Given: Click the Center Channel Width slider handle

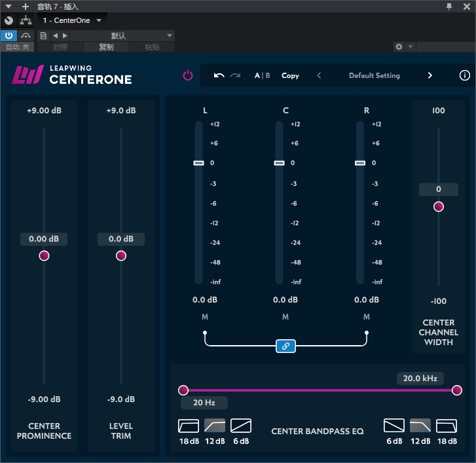Looking at the screenshot, I should coord(439,207).
